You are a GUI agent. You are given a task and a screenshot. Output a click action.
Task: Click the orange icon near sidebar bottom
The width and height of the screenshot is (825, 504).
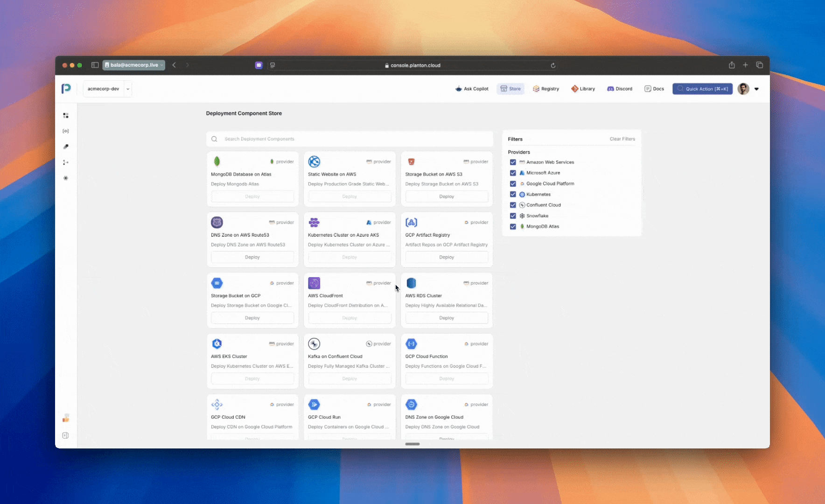coord(66,418)
